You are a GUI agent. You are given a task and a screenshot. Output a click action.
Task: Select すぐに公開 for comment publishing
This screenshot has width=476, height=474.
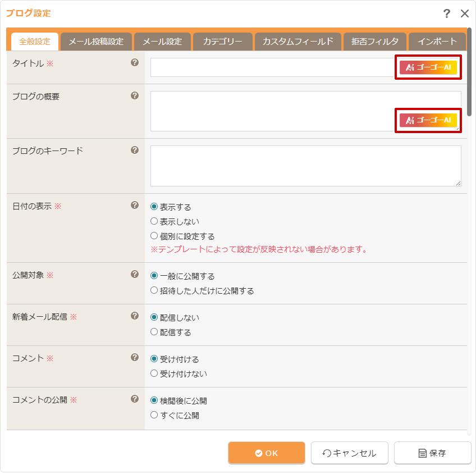coord(154,416)
